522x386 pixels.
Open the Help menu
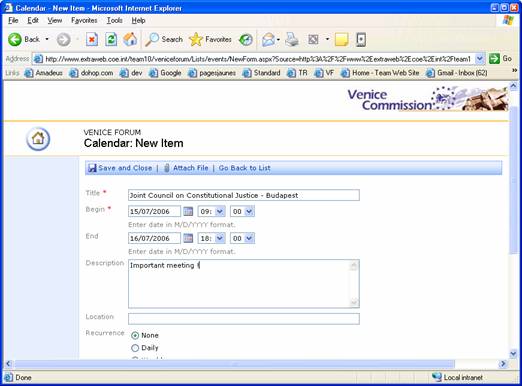point(138,21)
